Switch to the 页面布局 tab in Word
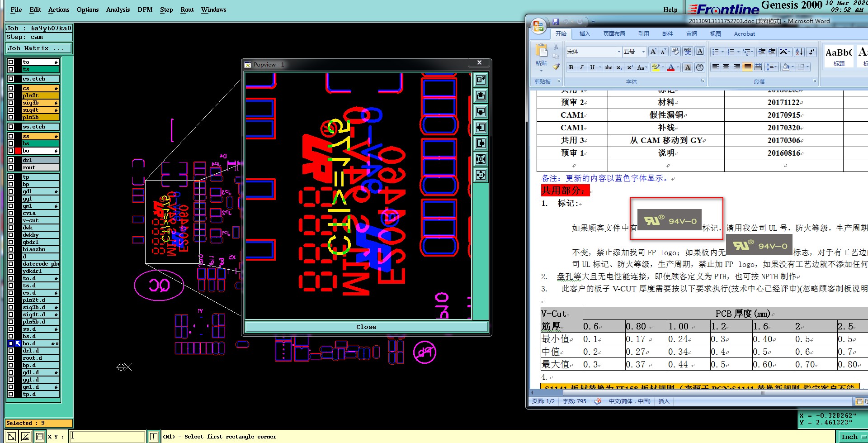The image size is (868, 443). point(614,34)
